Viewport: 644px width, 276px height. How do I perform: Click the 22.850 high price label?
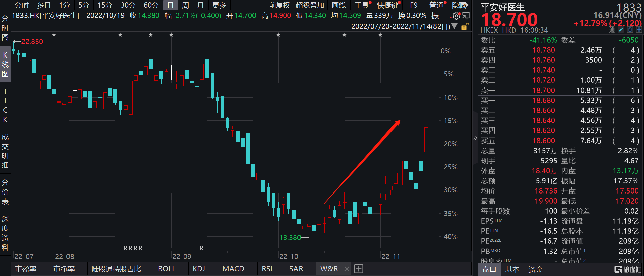[32, 42]
